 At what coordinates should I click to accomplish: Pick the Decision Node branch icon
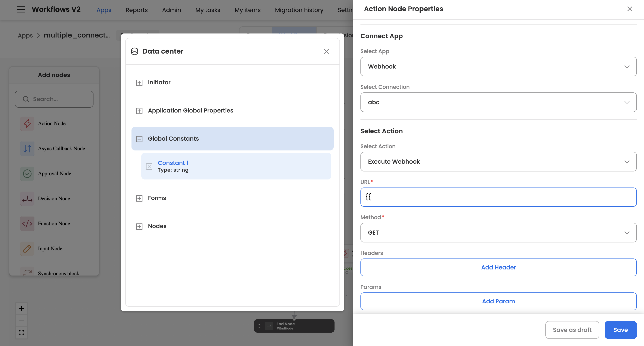[x=27, y=198]
